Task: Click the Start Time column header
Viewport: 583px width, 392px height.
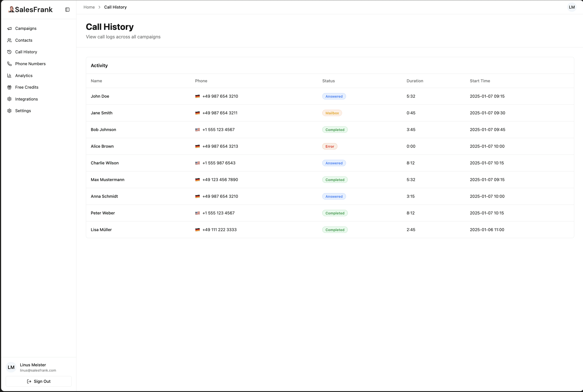Action: [x=480, y=81]
